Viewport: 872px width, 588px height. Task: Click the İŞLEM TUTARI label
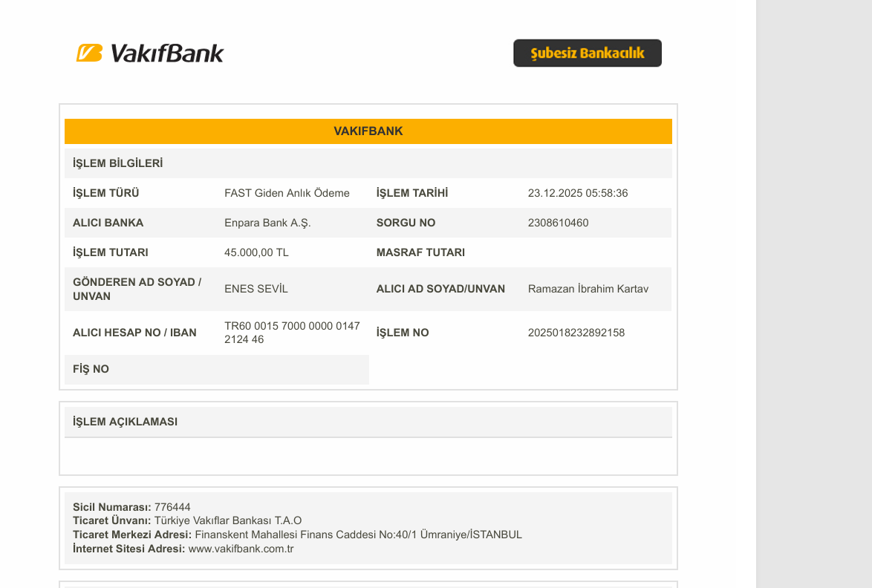click(x=110, y=252)
